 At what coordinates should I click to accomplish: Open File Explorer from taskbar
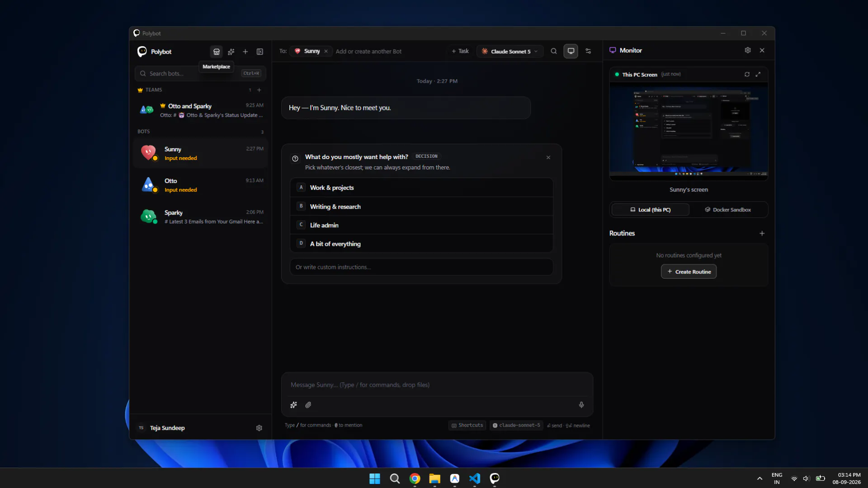(434, 479)
